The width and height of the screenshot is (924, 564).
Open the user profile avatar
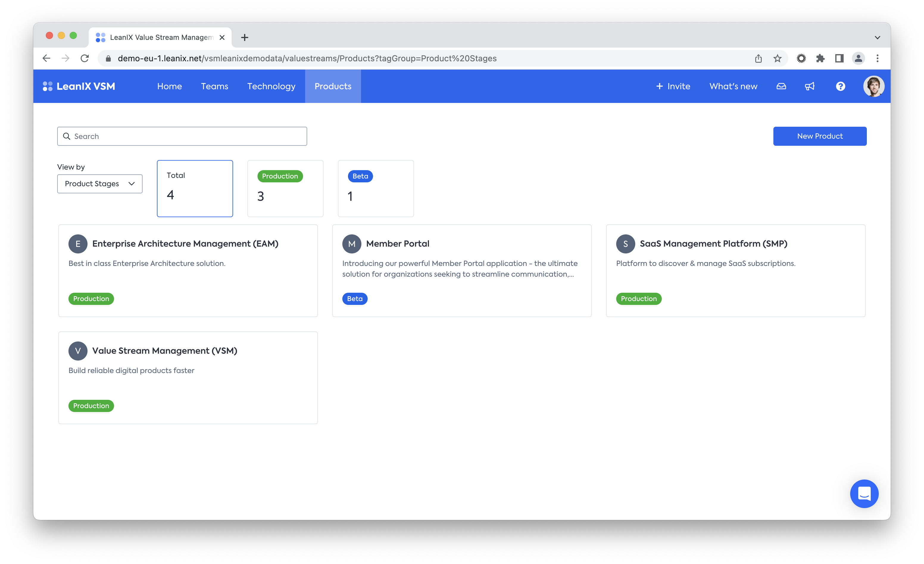pyautogui.click(x=873, y=86)
